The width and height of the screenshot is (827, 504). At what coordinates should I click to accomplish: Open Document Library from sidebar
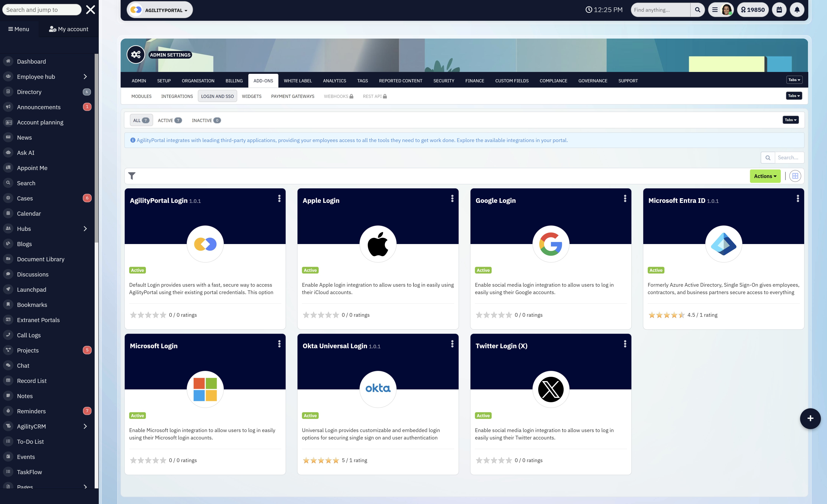tap(41, 259)
